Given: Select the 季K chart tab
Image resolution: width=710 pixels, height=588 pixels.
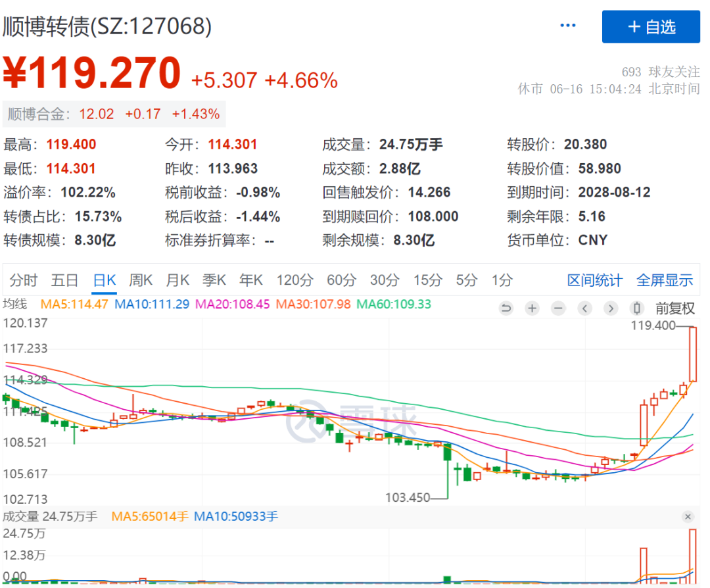Looking at the screenshot, I should (214, 280).
